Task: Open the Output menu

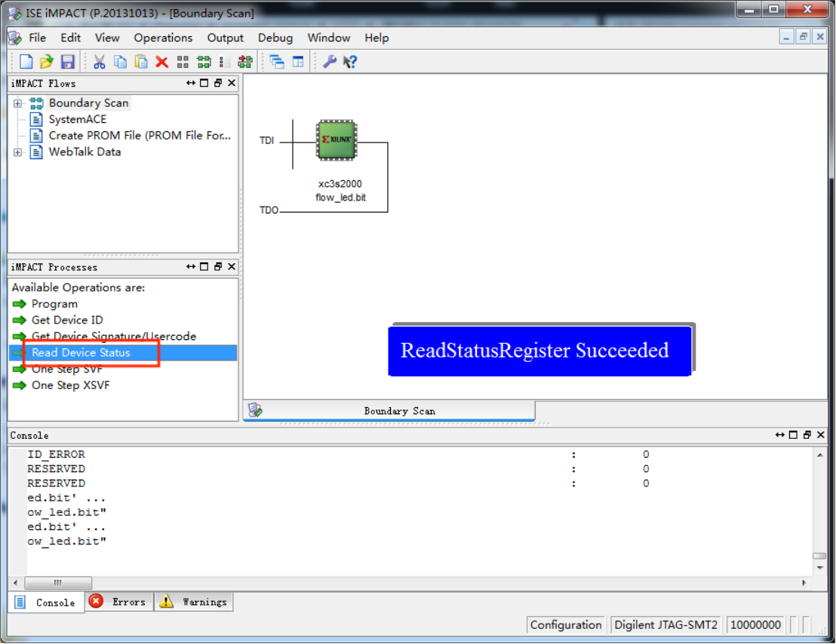Action: coord(225,38)
